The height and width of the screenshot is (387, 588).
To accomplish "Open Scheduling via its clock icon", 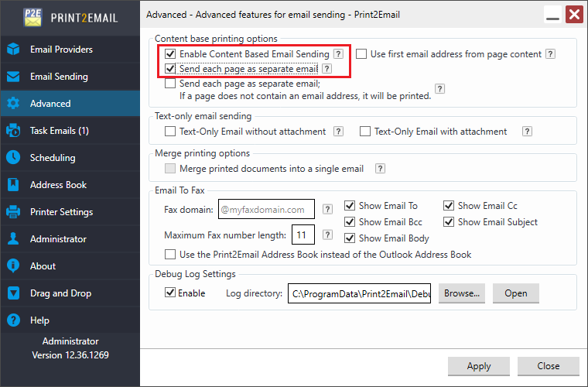I will pos(13,157).
